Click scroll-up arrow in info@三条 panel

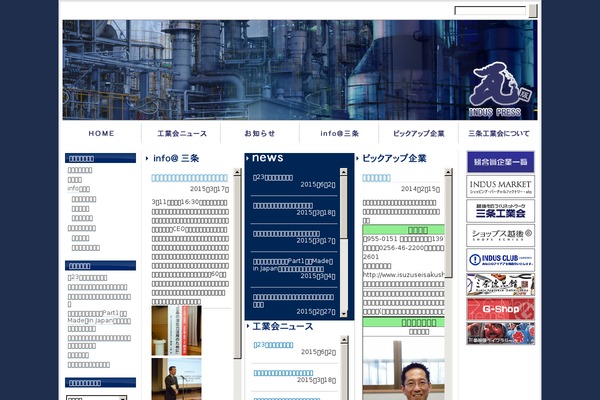[x=237, y=172]
